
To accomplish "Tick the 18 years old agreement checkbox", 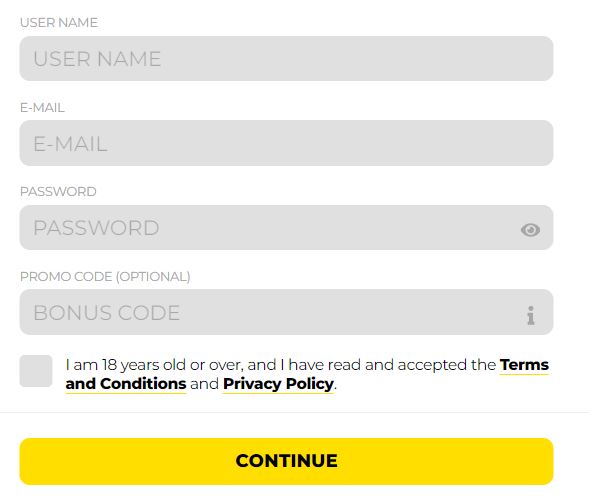I will pos(36,371).
